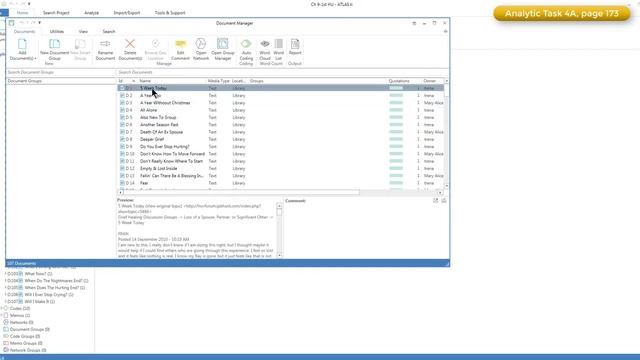This screenshot has width=640, height=360.
Task: Expand the 'What Now?' tree node
Action: (x=6, y=274)
